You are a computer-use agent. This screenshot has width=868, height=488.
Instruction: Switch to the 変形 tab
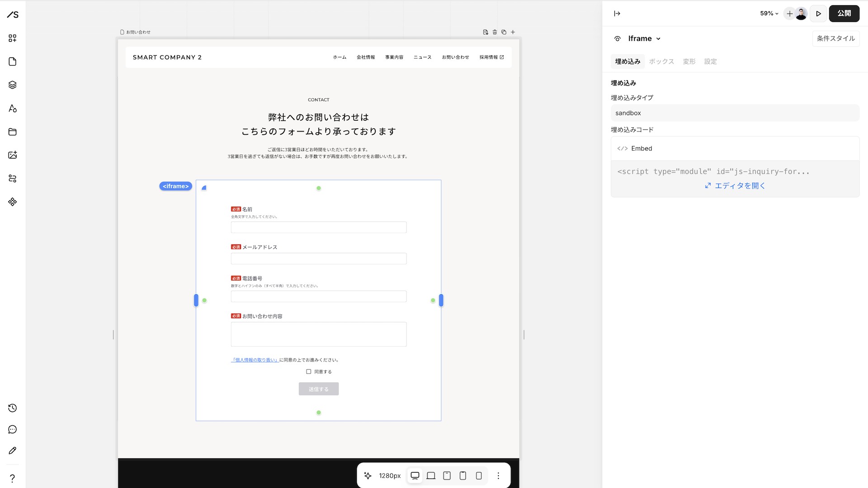click(x=689, y=61)
